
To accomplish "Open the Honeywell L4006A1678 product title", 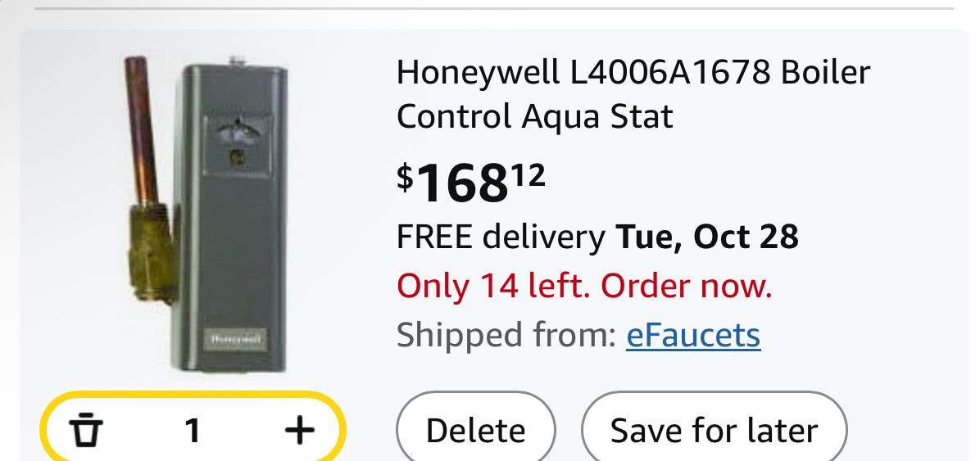I will [633, 73].
